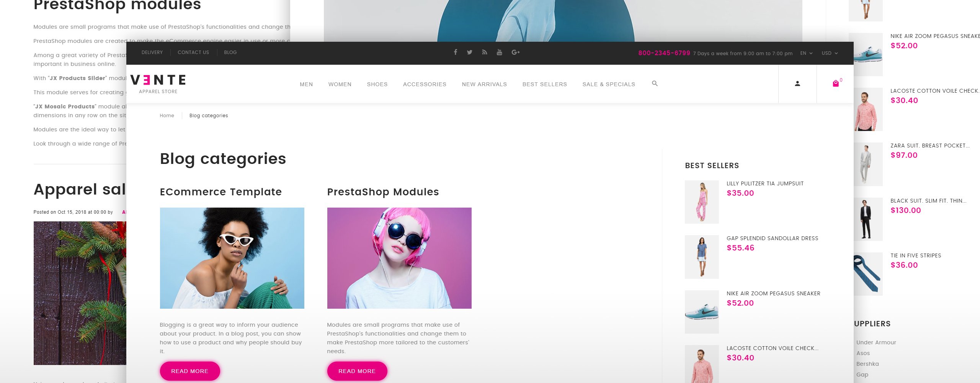Click the user account icon
This screenshot has height=383, width=980.
tap(797, 83)
